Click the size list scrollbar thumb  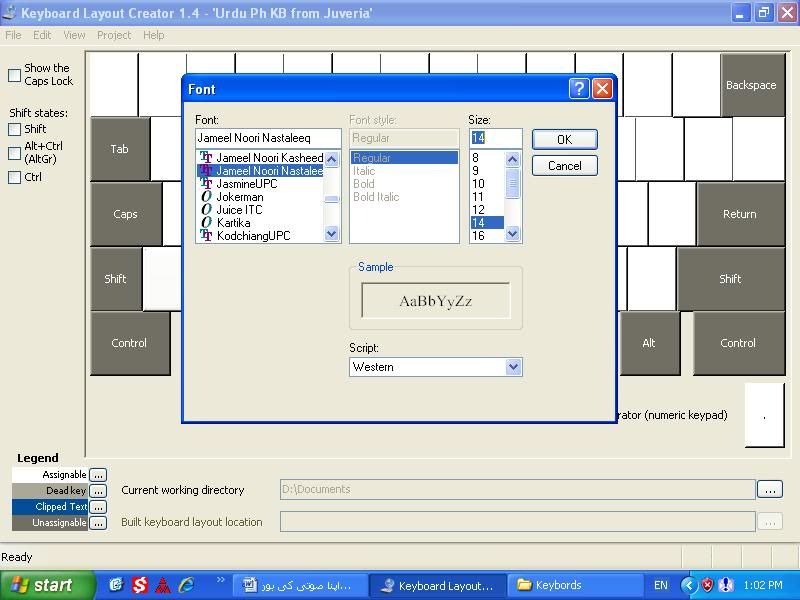tap(513, 184)
